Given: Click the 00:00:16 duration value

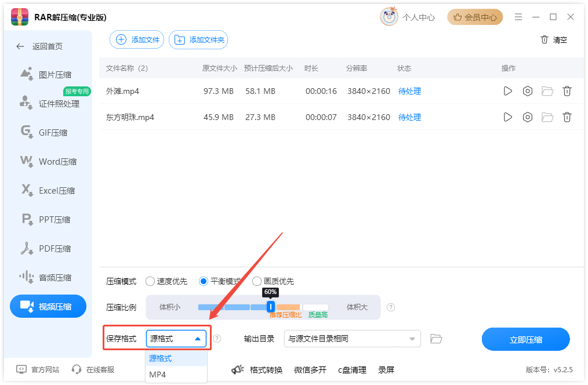Looking at the screenshot, I should [x=321, y=91].
